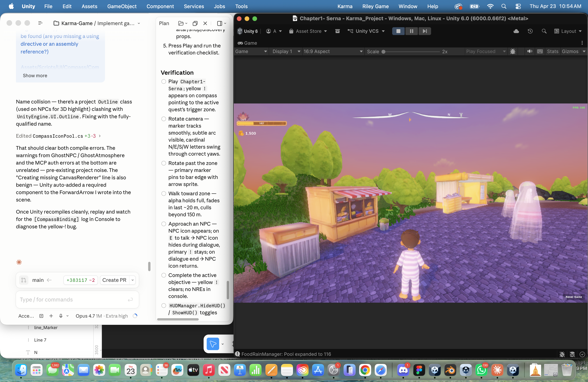This screenshot has width=588, height=382.
Task: Advance one frame with the Step button
Action: (424, 31)
